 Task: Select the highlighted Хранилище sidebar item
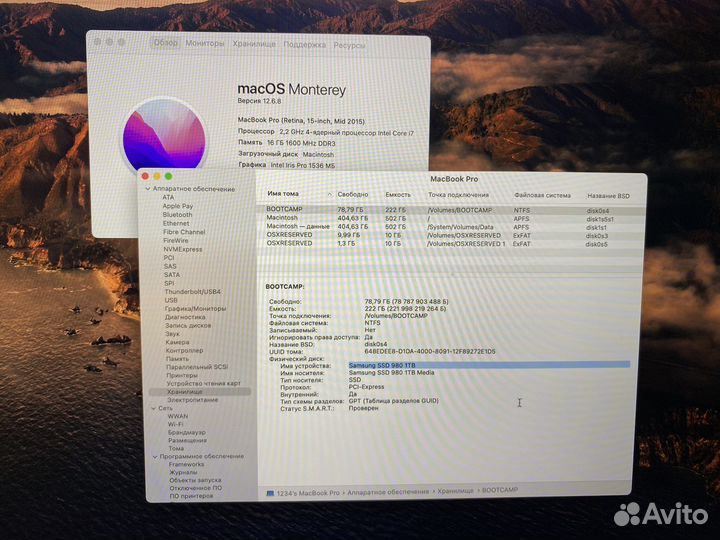[x=200, y=392]
